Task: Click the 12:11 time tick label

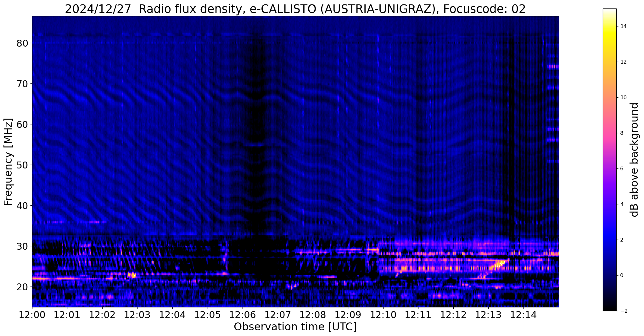Action: pos(418,315)
